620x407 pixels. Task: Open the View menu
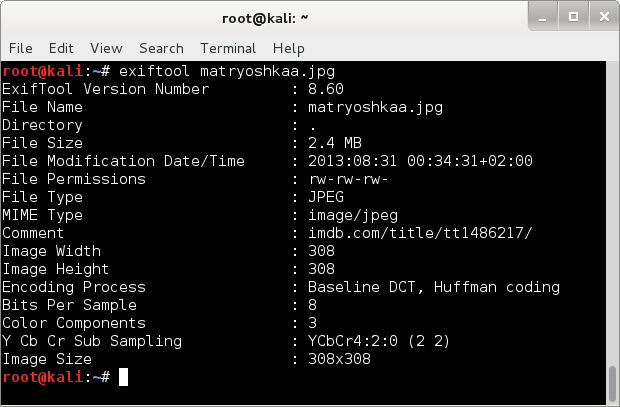point(106,48)
